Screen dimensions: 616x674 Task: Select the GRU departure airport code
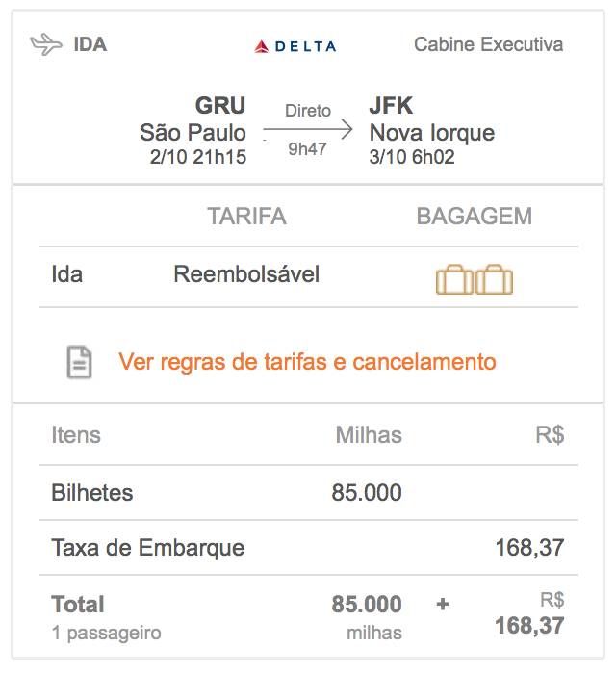(x=220, y=105)
